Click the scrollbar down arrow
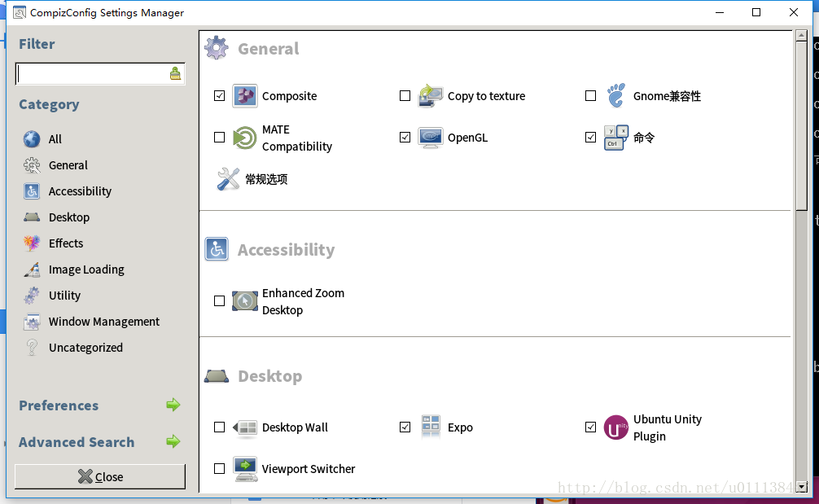Image resolution: width=819 pixels, height=504 pixels. coord(801,487)
